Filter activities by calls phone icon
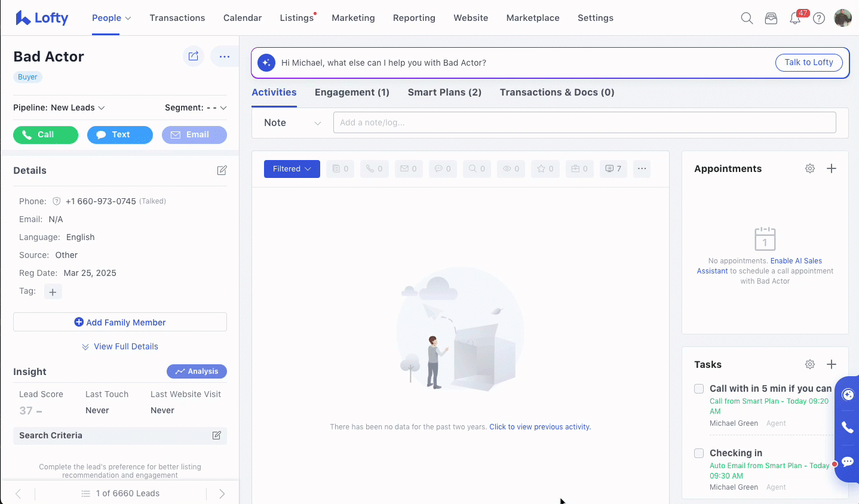 tap(375, 169)
